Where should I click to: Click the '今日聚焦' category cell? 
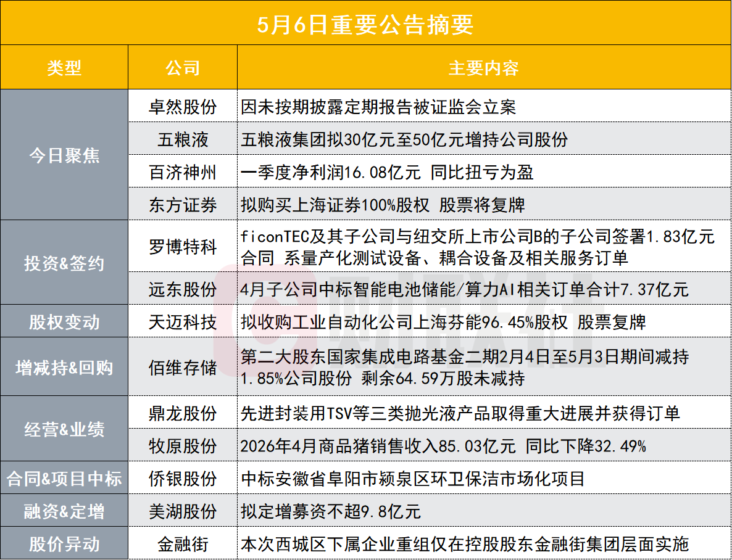coord(64,155)
